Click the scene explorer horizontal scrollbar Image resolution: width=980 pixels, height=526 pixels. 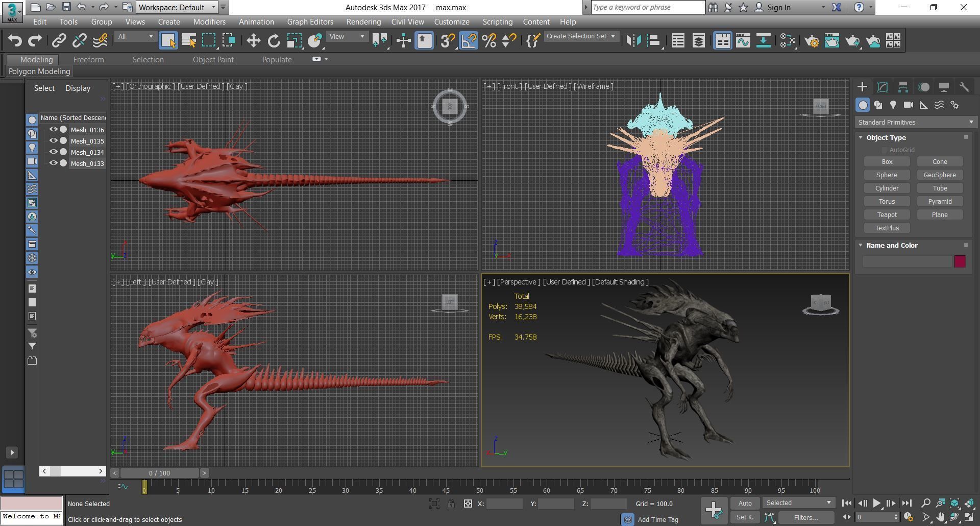[x=72, y=471]
